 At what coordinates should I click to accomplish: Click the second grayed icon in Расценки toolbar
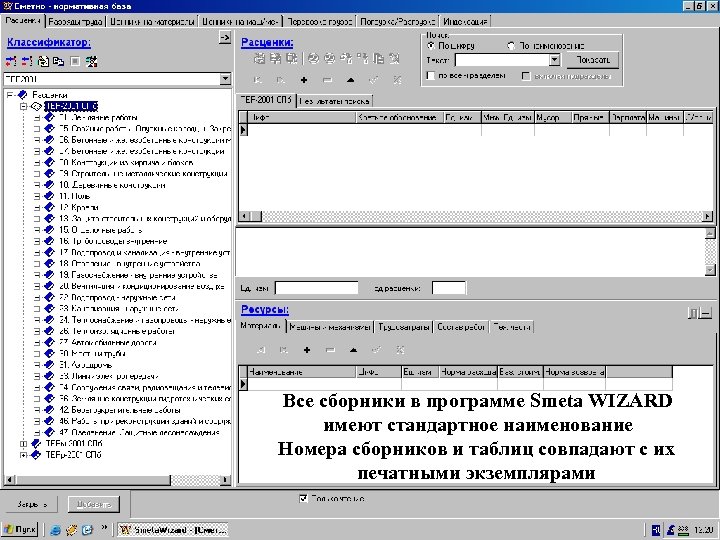[x=276, y=58]
